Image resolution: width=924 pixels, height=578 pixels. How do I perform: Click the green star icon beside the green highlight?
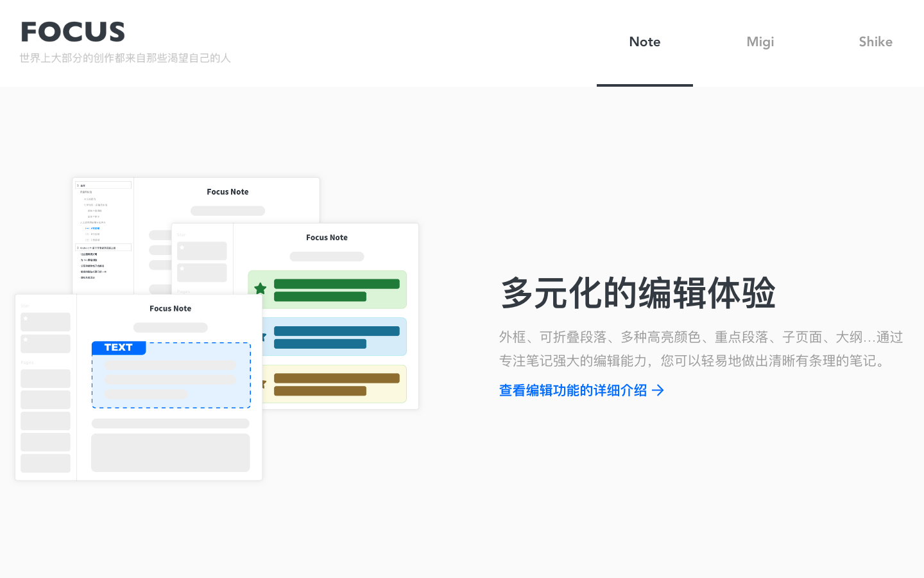(260, 289)
